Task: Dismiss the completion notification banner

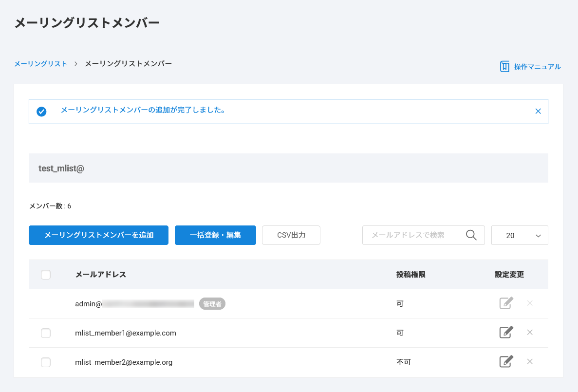Action: [x=538, y=111]
